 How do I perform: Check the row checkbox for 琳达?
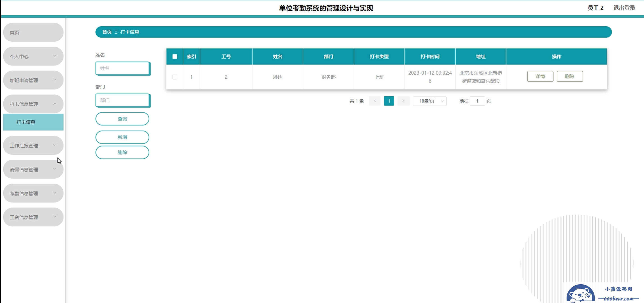point(175,77)
